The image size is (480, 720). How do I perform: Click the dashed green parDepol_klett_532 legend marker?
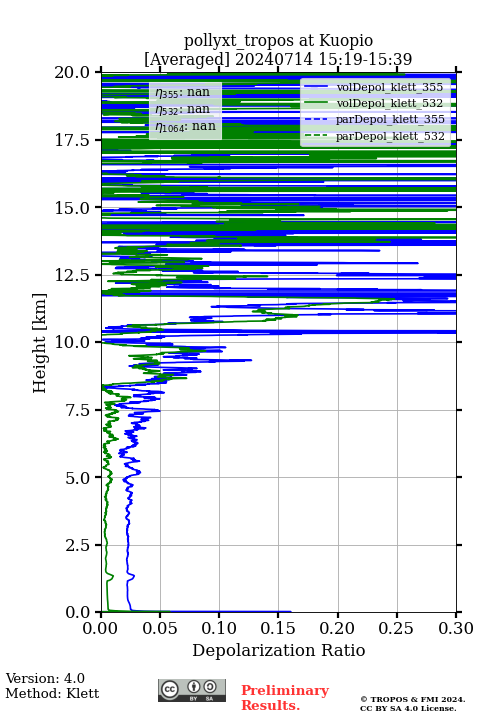(316, 136)
